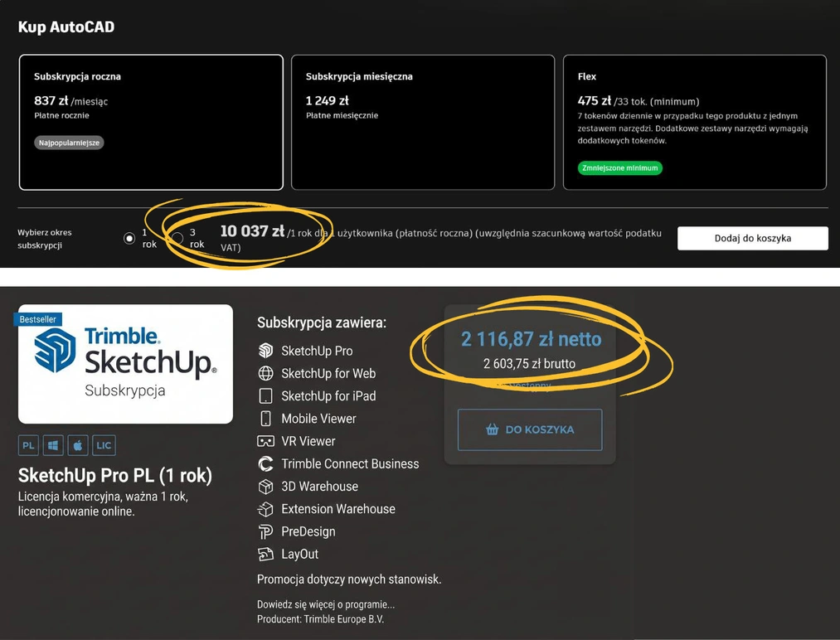Screen dimensions: 840x640
Task: Click the DO KOSZYKA basket button
Action: 530,429
